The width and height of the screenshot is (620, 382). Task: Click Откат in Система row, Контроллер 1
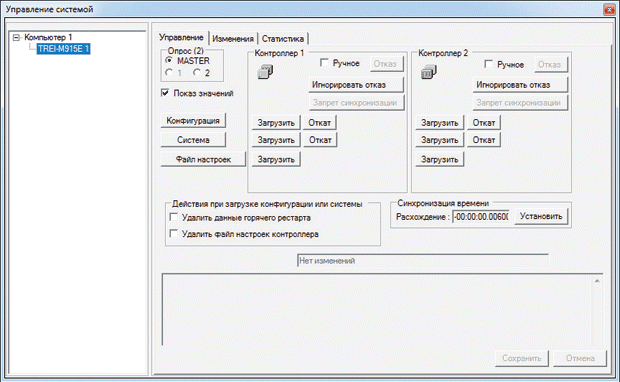(x=320, y=140)
